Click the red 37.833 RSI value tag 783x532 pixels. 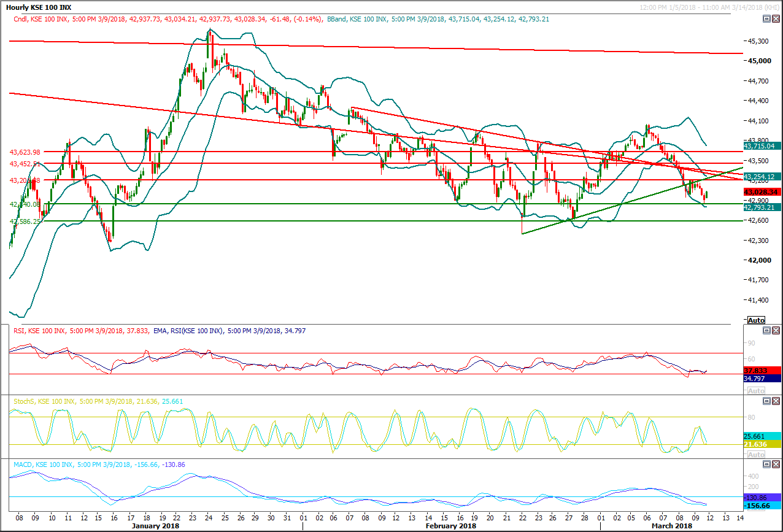coord(761,371)
